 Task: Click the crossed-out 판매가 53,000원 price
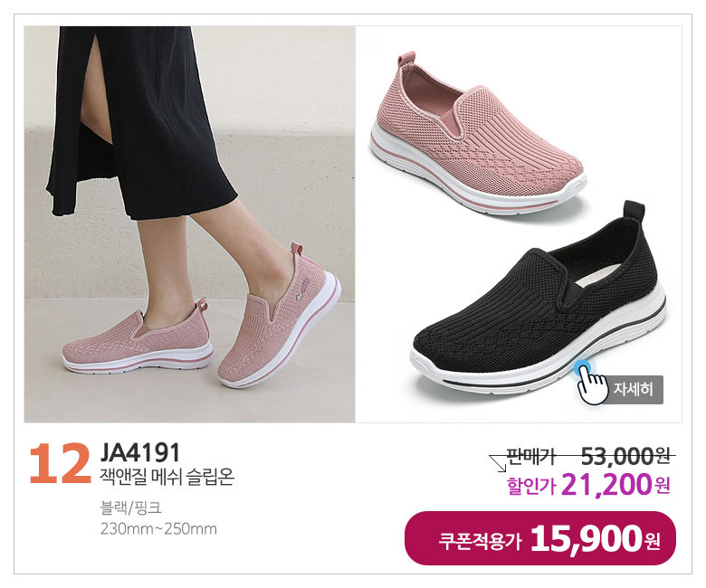coord(589,457)
